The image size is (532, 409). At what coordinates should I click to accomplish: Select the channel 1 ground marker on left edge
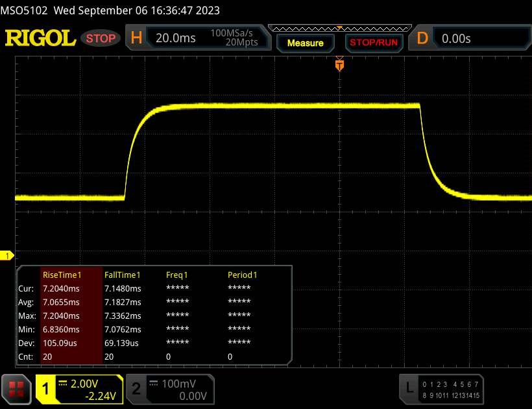pyautogui.click(x=6, y=256)
